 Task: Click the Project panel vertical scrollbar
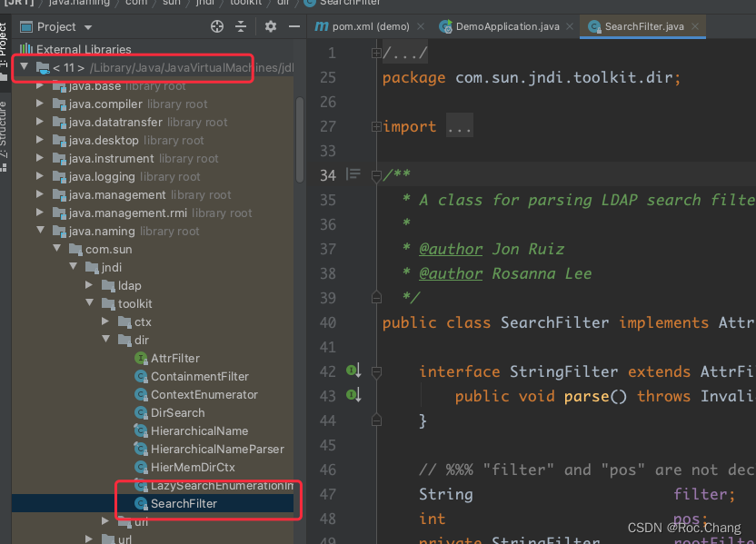point(300,140)
